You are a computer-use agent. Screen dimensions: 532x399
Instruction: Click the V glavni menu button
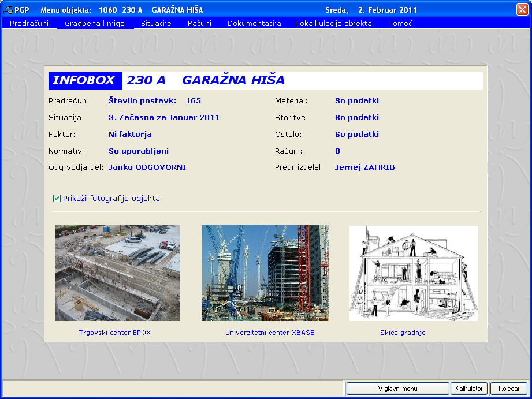click(397, 389)
